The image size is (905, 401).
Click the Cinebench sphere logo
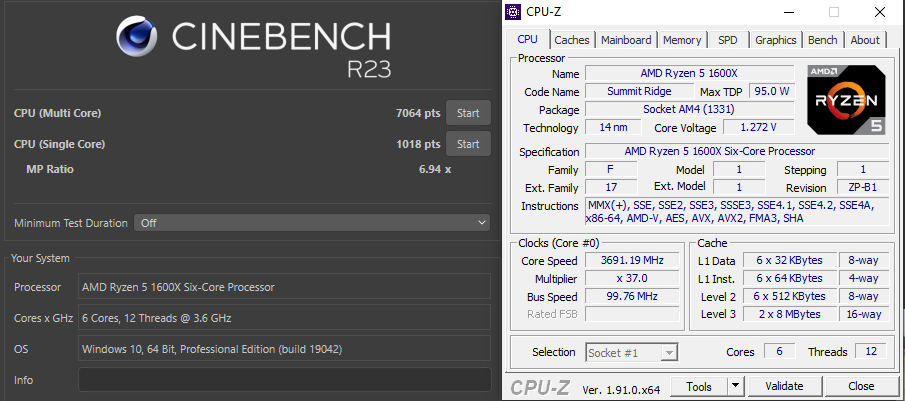pos(137,37)
